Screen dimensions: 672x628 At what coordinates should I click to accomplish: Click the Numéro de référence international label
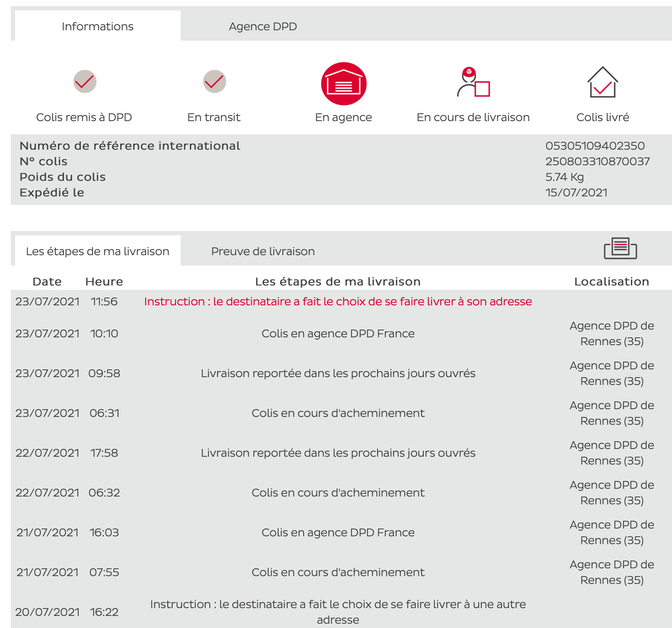click(130, 146)
